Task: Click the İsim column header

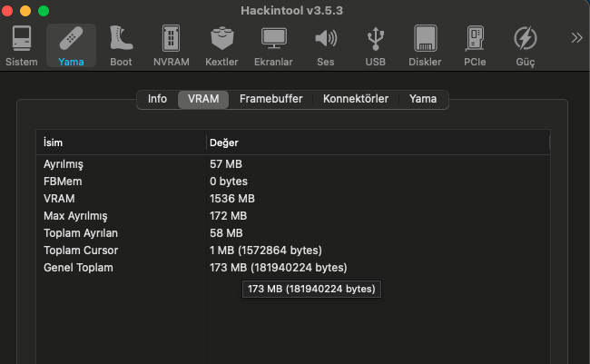Action: [121, 143]
